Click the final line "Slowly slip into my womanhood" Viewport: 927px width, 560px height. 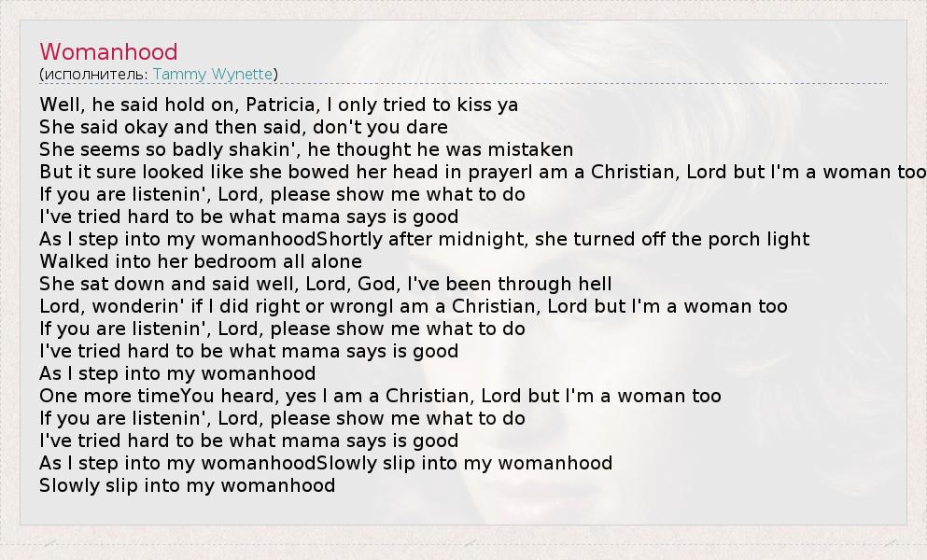coord(187,485)
